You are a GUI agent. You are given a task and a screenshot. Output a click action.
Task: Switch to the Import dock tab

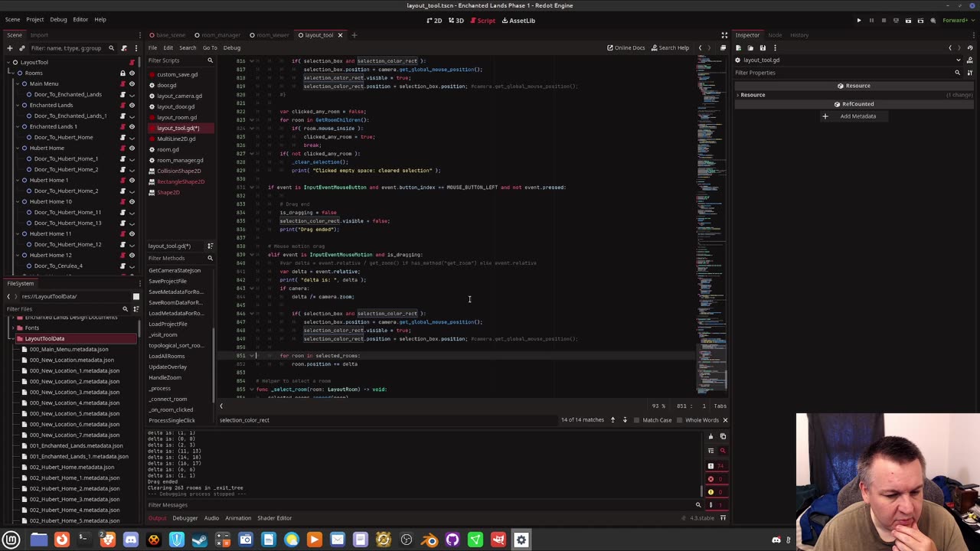click(x=39, y=35)
